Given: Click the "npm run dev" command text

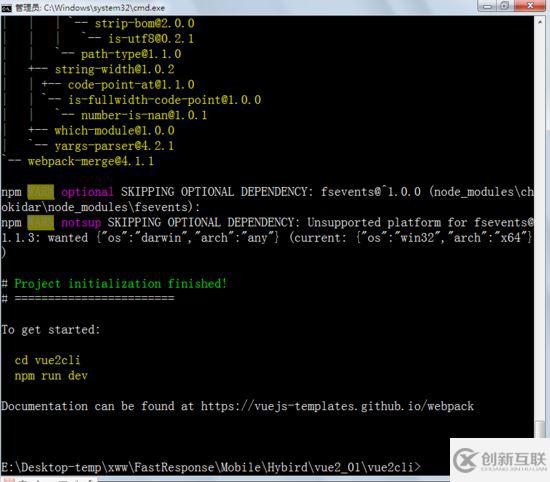Looking at the screenshot, I should pos(51,376).
